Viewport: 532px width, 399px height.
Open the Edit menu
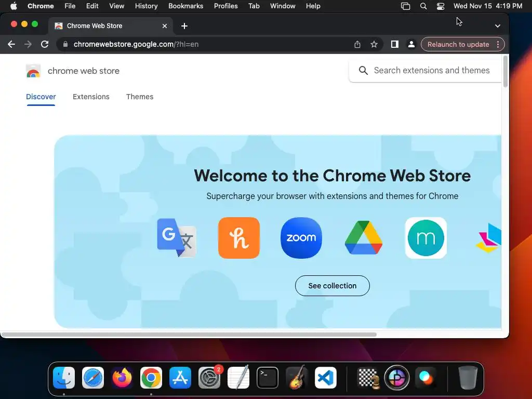click(92, 6)
